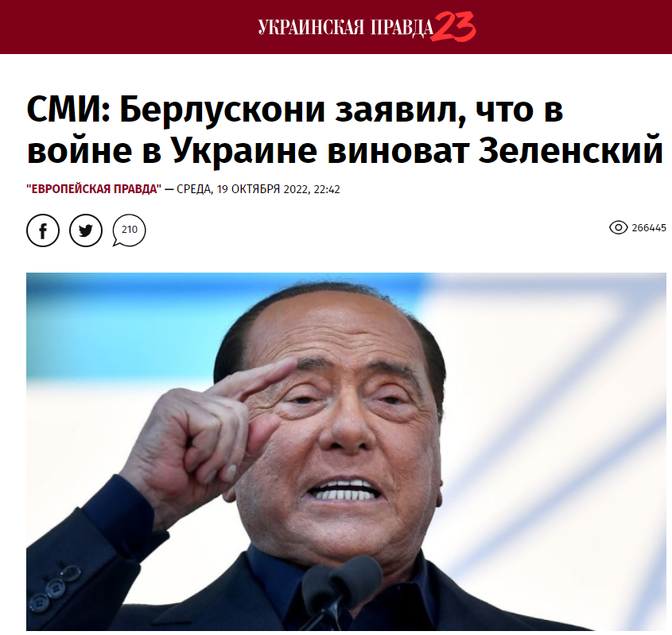672x635 pixels.
Task: Click the eye views icon
Action: pyautogui.click(x=618, y=227)
